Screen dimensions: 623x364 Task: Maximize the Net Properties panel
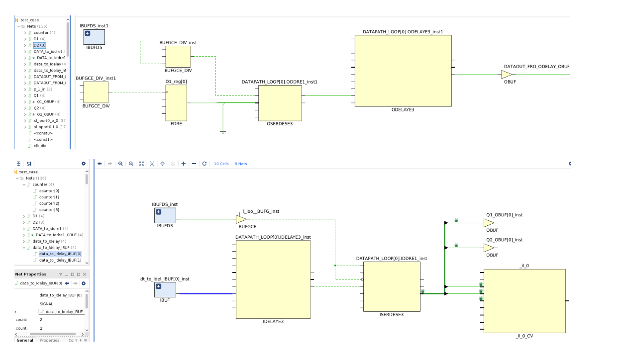(73, 274)
